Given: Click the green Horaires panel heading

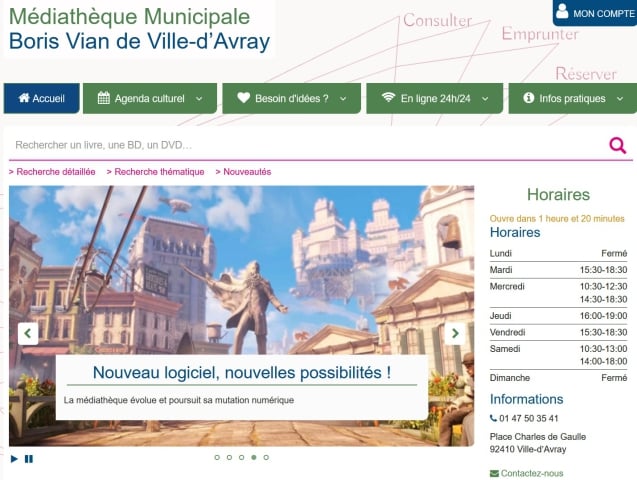Looking at the screenshot, I should click(558, 195).
